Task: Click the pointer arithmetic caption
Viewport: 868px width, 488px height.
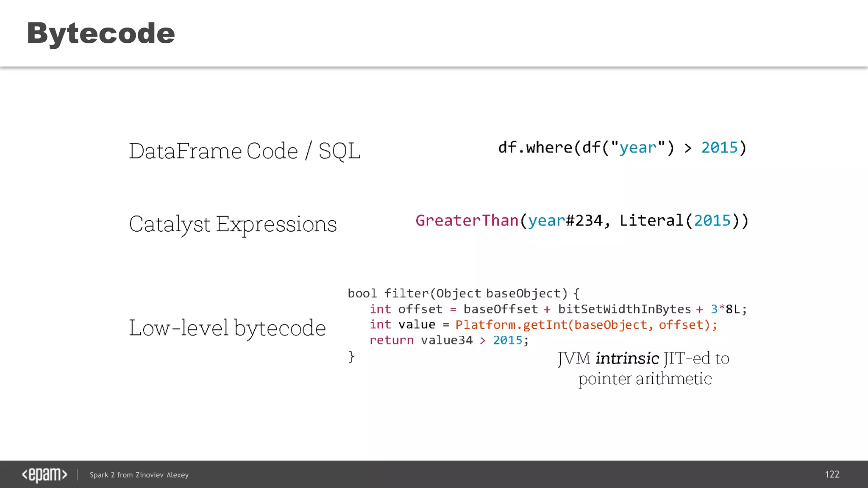Action: [645, 379]
